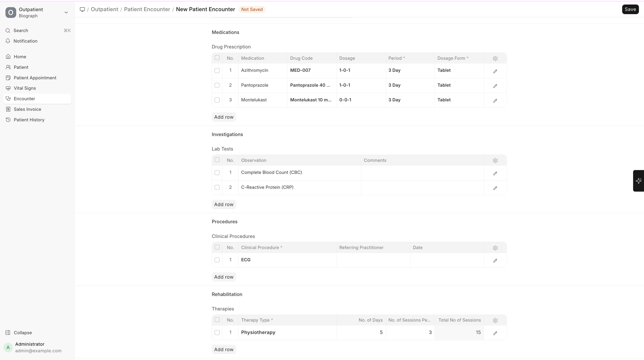Screen dimensions: 644x360
Task: Edit the Physiotherapy therapy row pencil icon
Action: coord(495,333)
